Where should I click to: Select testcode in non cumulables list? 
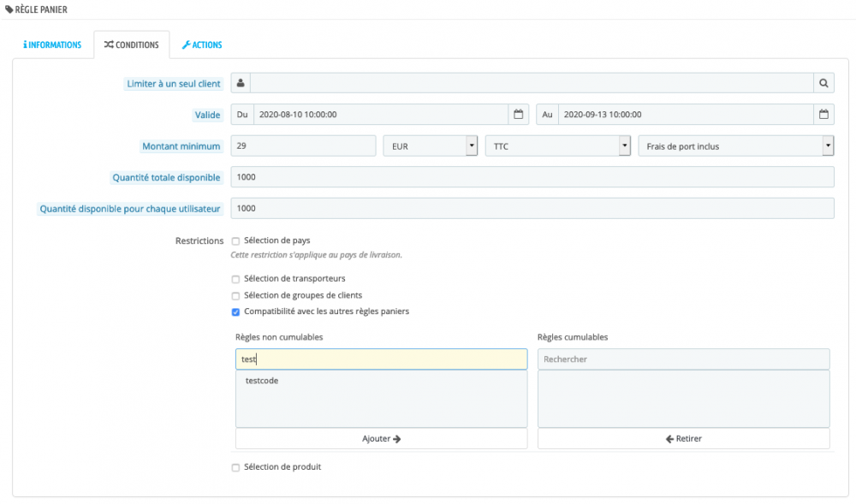(262, 381)
